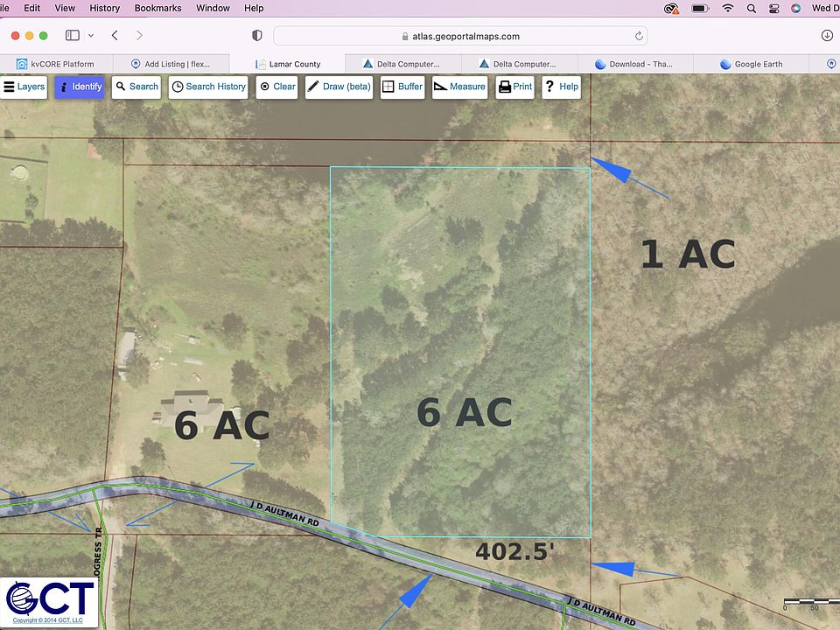
Task: Open Search History
Action: (x=208, y=87)
